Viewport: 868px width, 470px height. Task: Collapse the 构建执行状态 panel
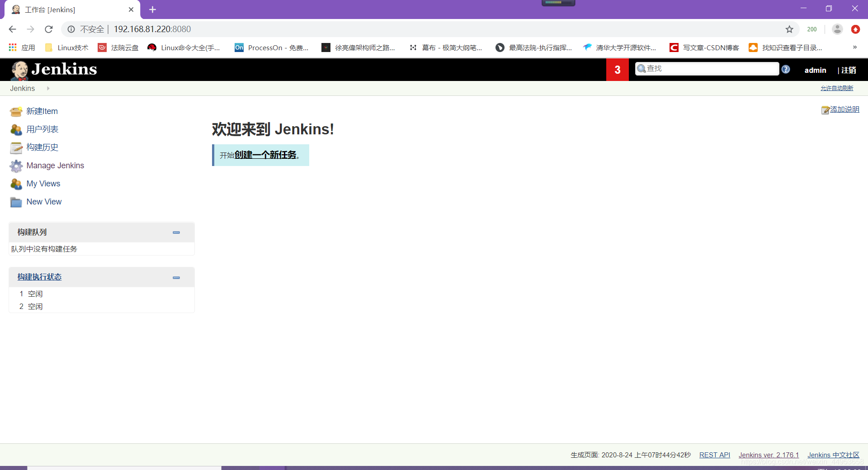[176, 277]
